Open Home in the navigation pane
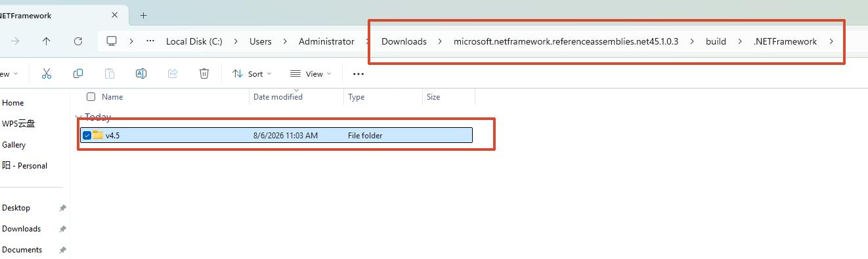 (x=13, y=103)
